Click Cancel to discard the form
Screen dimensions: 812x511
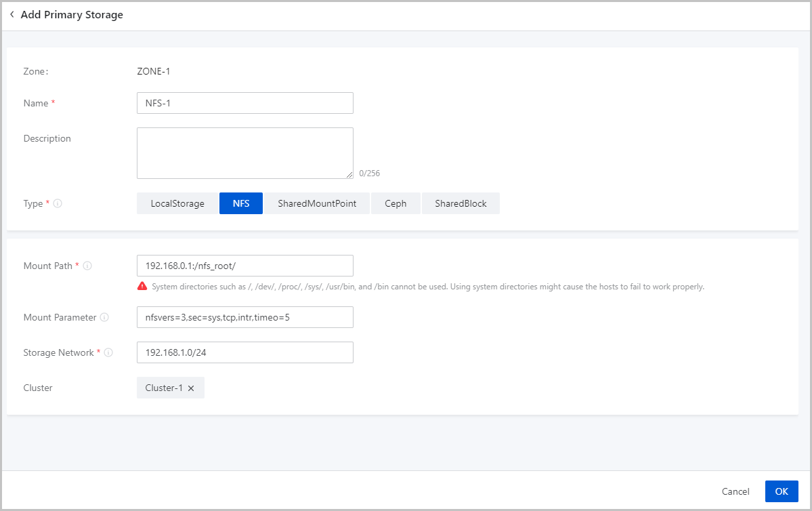[735, 491]
